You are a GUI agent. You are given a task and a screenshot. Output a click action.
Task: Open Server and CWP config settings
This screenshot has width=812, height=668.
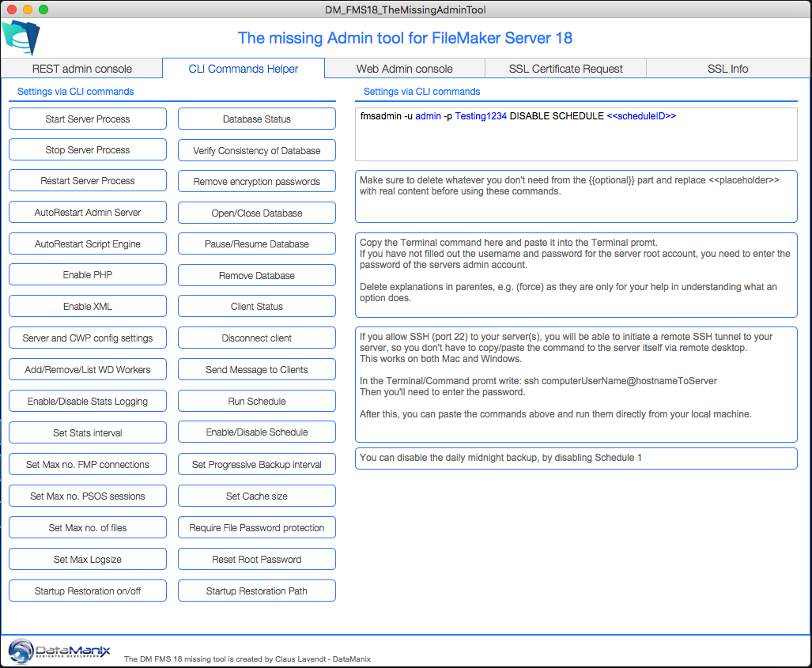tap(88, 338)
